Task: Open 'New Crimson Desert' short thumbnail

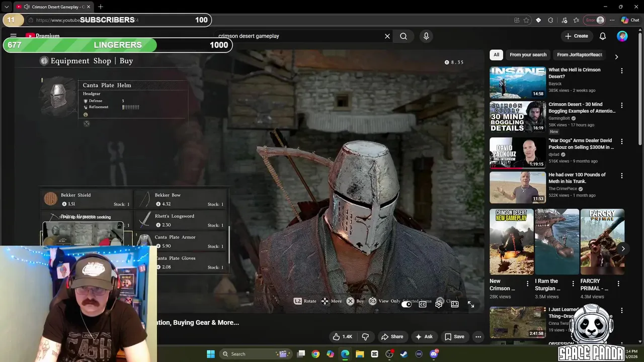Action: click(512, 242)
